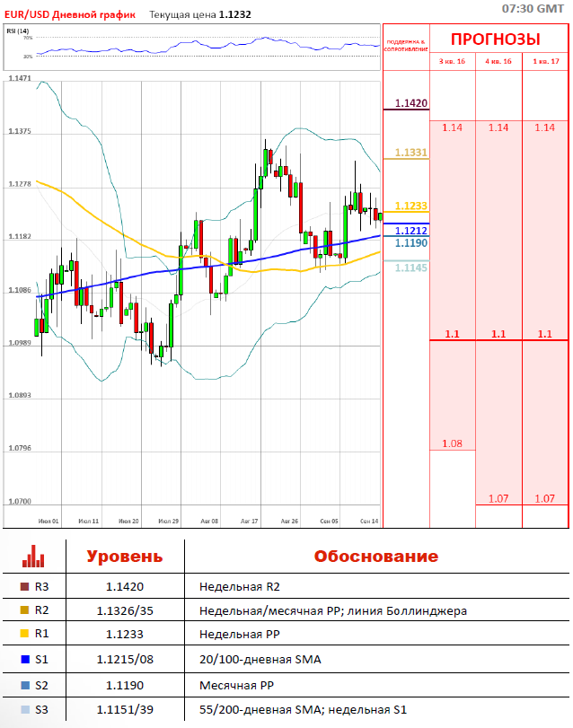Click the S1 blue color swatch

click(25, 659)
